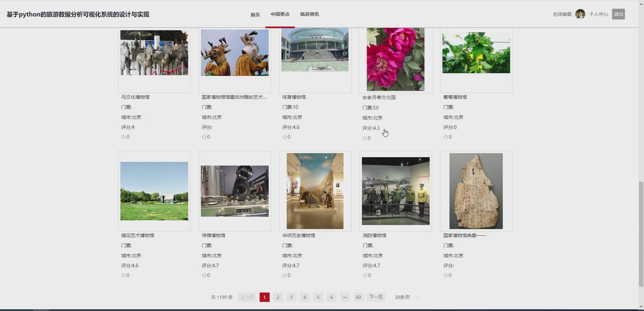Toggle the favorite star for 传媒博物馆
This screenshot has height=311, width=644.
[204, 275]
